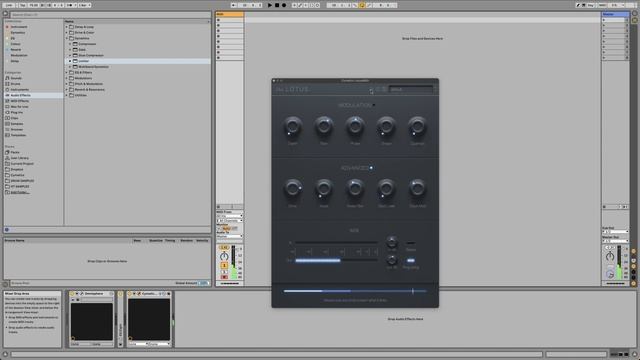Open the Grooves browser category
640x360 pixels.
[x=17, y=129]
